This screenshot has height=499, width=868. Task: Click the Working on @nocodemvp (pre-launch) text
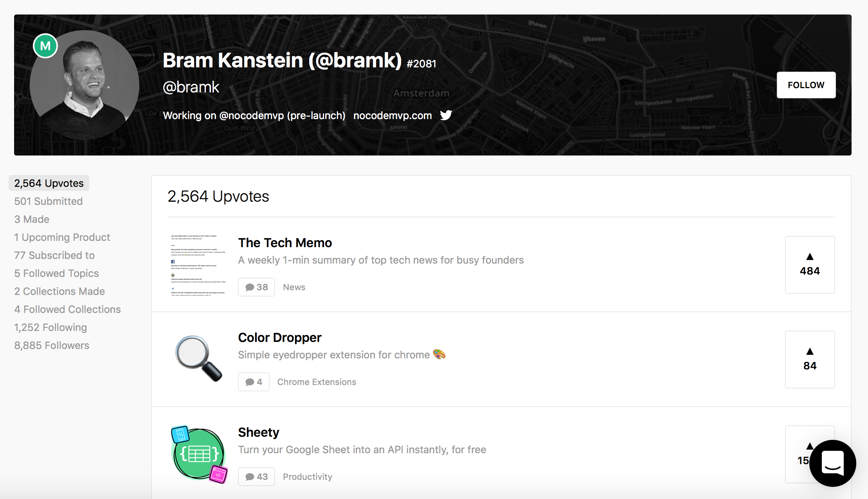coord(254,116)
